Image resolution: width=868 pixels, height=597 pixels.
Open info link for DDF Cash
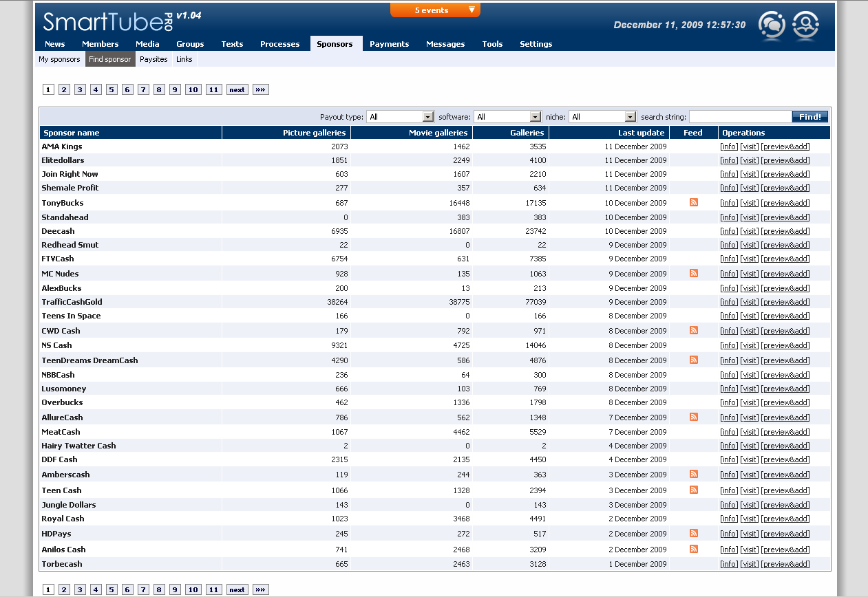pos(729,459)
